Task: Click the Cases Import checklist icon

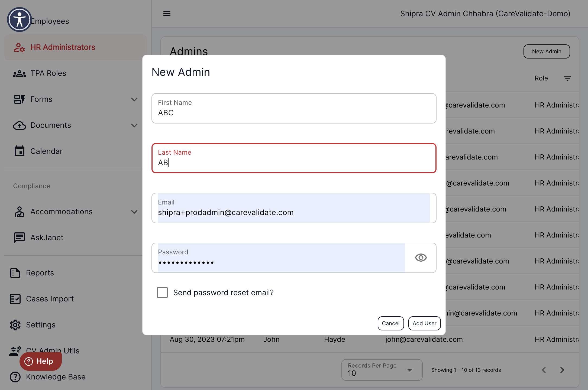Action: click(15, 299)
